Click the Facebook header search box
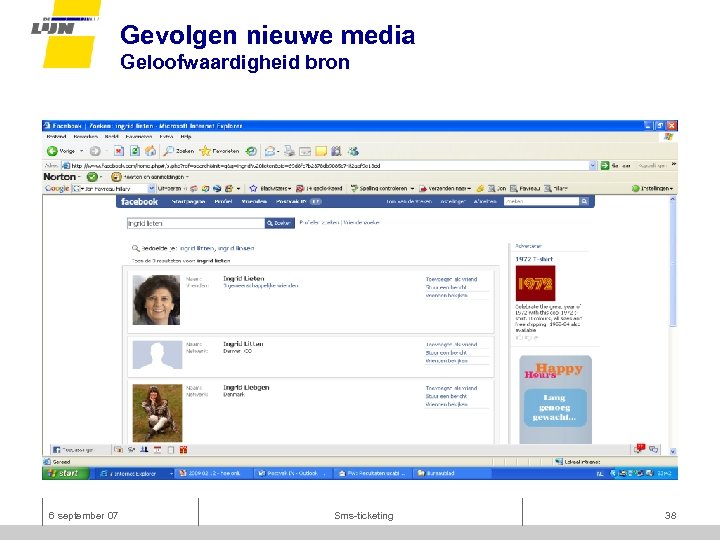 541,201
